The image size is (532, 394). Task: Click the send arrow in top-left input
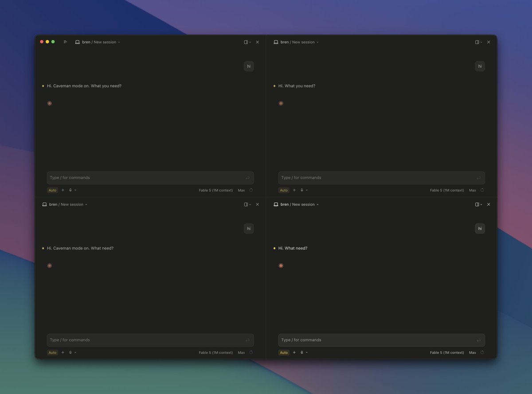tap(247, 178)
